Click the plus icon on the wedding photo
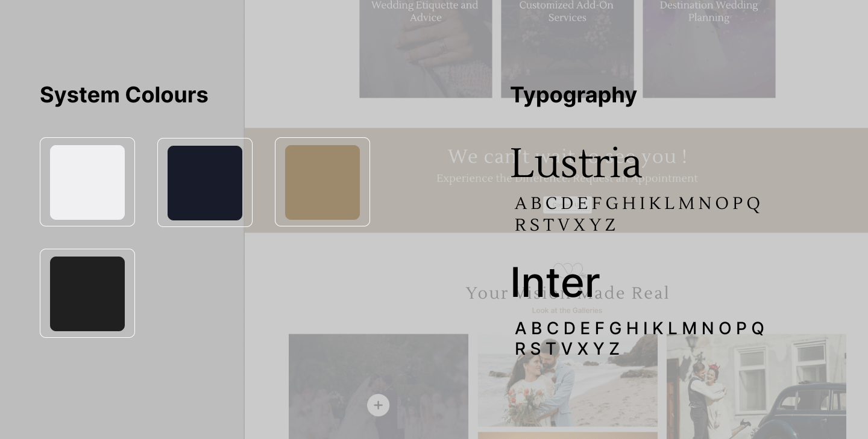 tap(378, 405)
